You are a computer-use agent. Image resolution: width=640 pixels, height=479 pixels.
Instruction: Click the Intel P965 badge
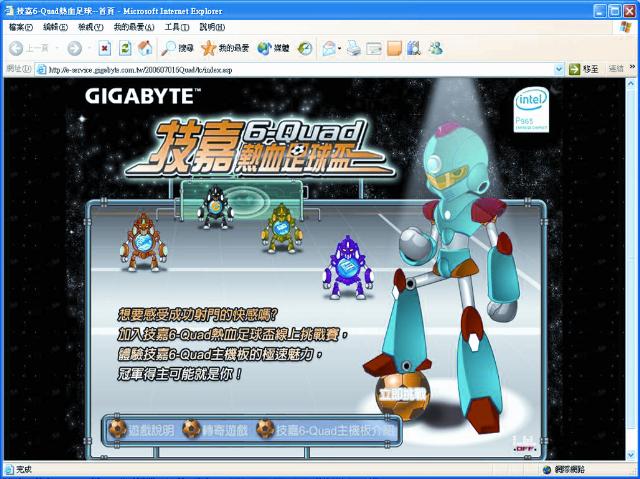[531, 110]
